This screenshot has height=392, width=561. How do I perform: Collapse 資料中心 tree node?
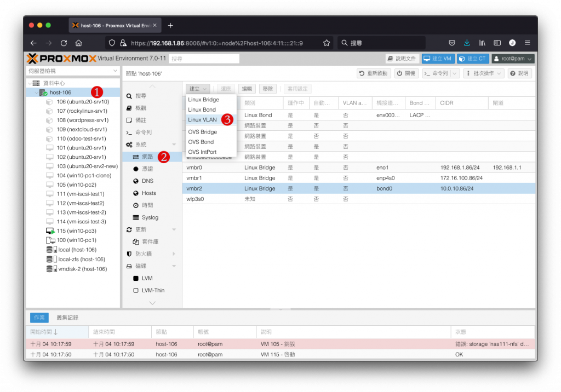[x=30, y=83]
